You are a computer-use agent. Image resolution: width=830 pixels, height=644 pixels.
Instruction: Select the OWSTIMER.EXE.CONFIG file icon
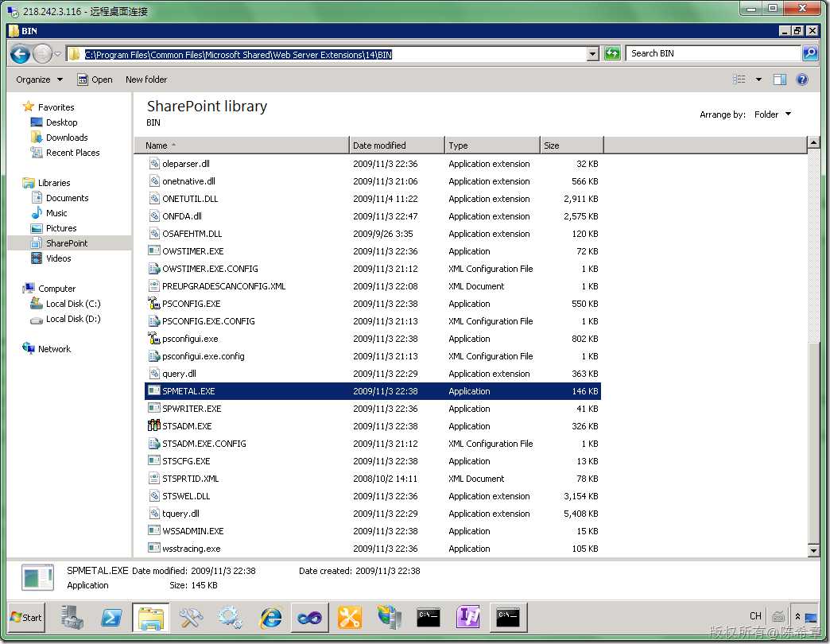coord(153,268)
